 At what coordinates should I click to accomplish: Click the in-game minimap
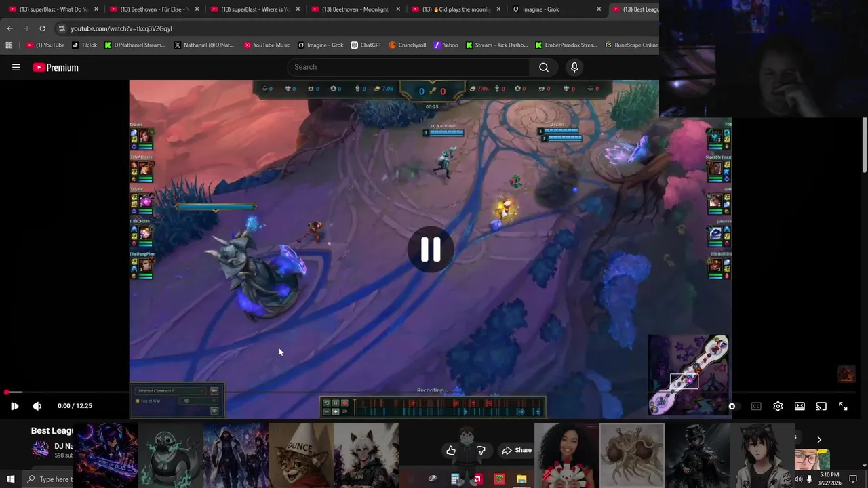click(689, 375)
